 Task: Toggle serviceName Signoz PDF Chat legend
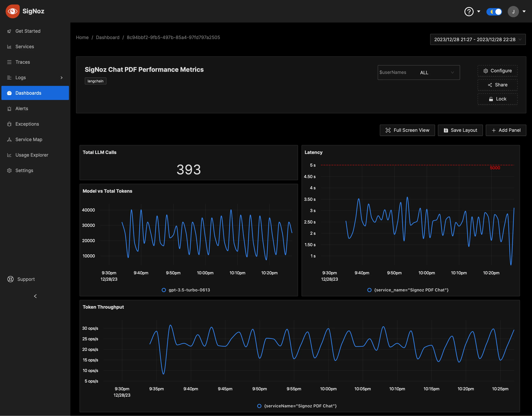point(297,406)
